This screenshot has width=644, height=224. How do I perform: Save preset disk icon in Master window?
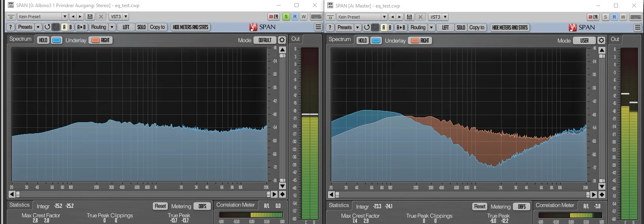[409, 17]
